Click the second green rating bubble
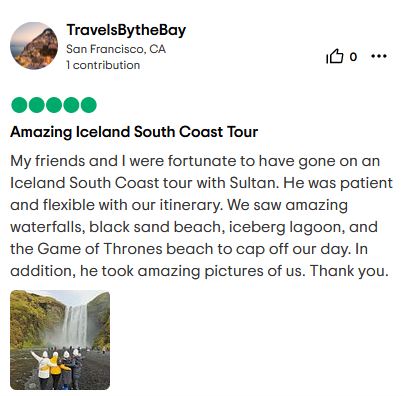The width and height of the screenshot is (404, 396). coord(36,105)
